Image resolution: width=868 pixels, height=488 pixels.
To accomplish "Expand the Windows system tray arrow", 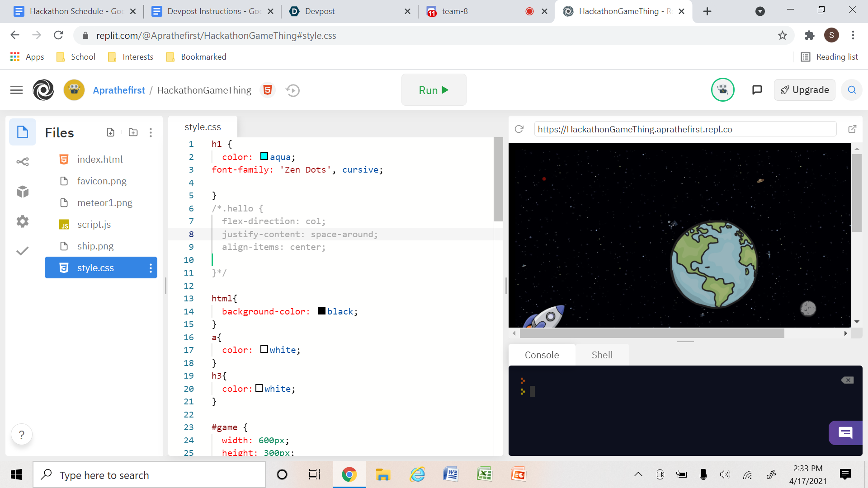I will tap(638, 474).
